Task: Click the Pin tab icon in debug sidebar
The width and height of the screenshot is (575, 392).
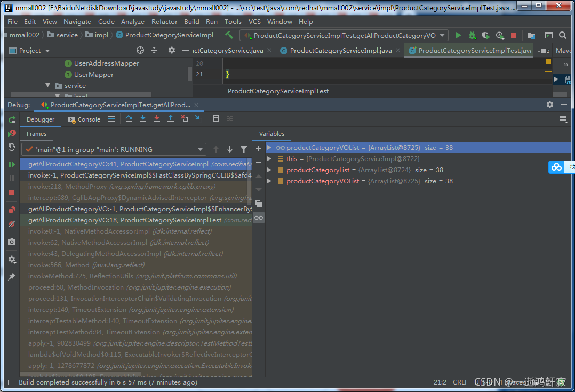Action: click(12, 276)
